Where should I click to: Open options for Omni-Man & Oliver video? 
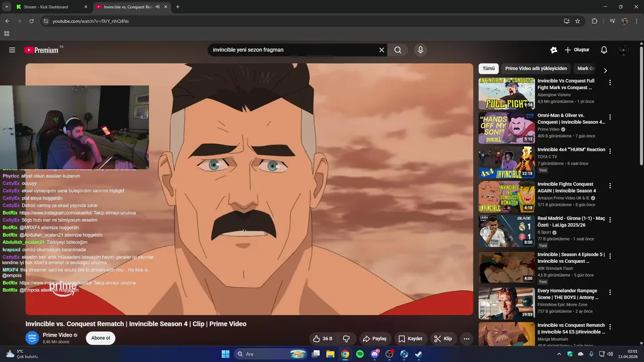(x=610, y=117)
